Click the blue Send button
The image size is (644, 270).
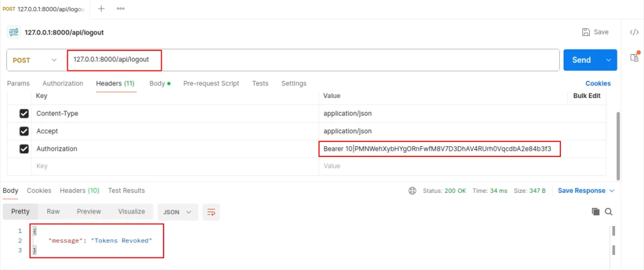[581, 60]
